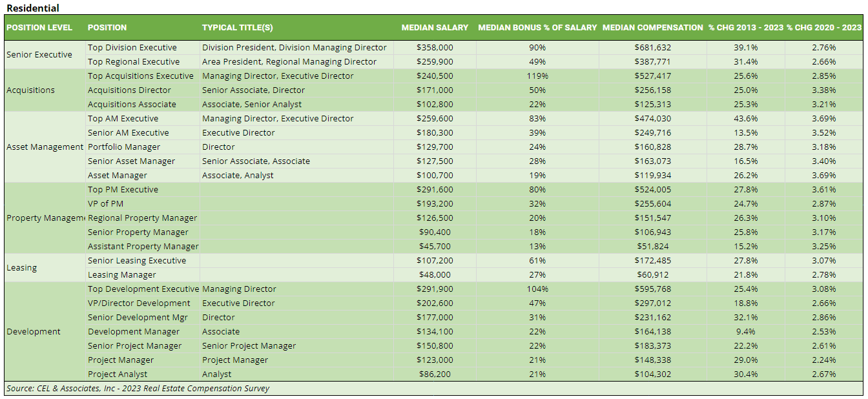868x399 pixels.
Task: Select the Senior Executive position level cell
Action: coord(39,55)
